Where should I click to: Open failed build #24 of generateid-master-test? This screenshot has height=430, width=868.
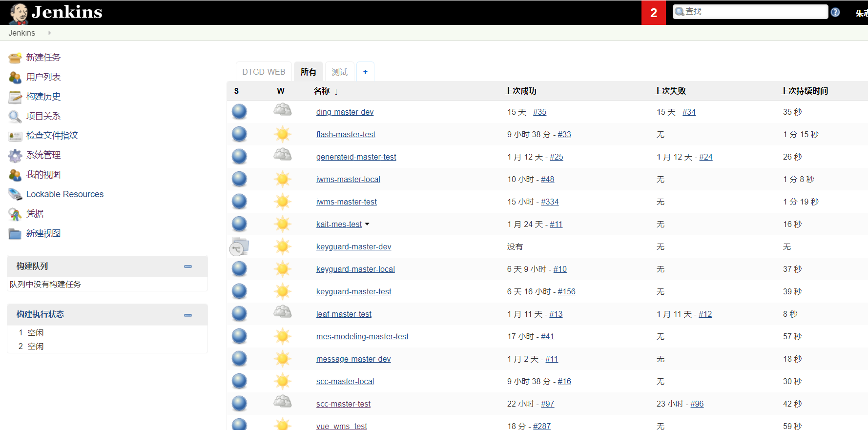pyautogui.click(x=705, y=157)
